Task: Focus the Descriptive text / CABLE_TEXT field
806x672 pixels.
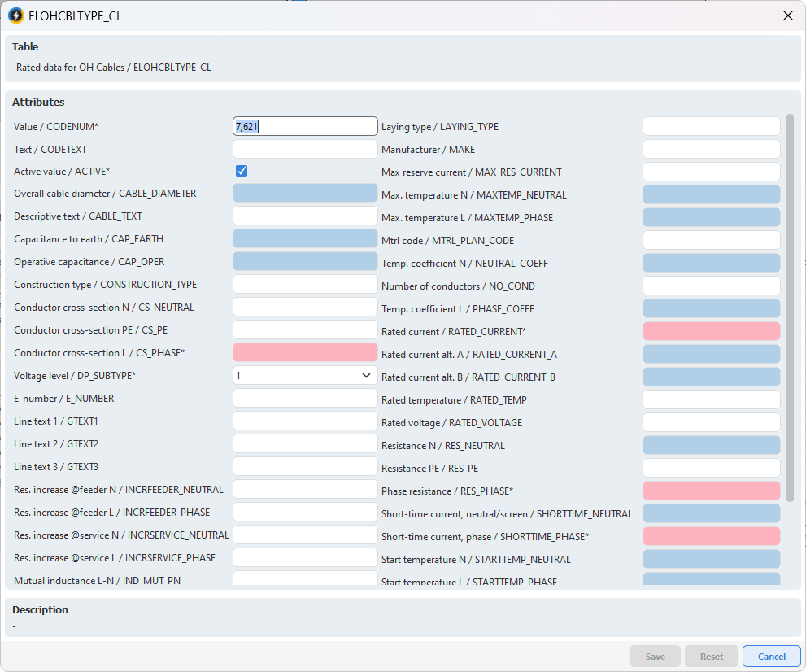Action: [x=305, y=216]
